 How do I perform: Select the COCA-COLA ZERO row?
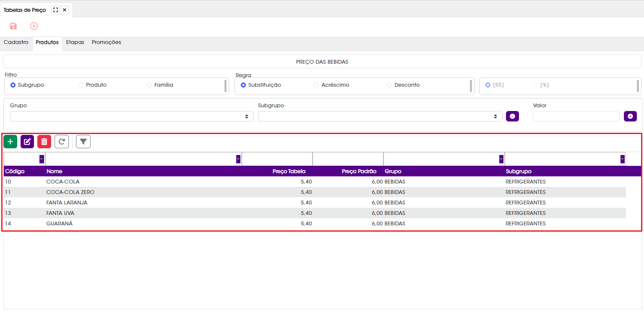point(315,192)
